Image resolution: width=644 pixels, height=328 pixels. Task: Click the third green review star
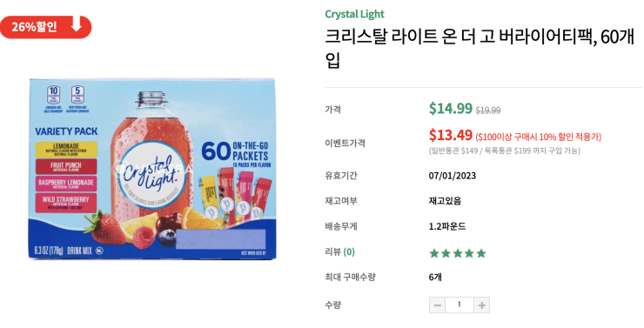click(x=458, y=253)
